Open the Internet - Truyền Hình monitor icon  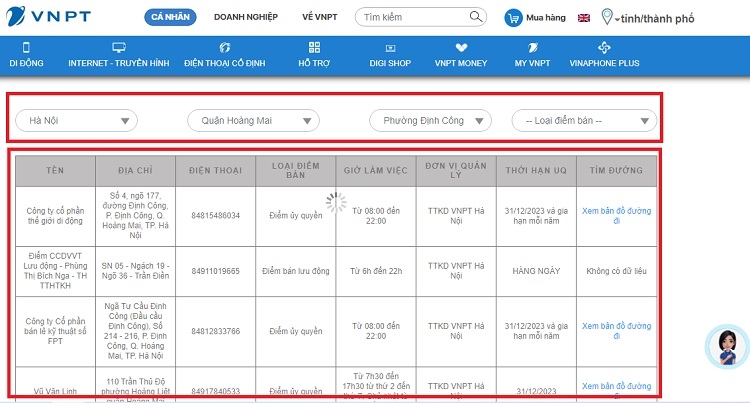119,47
